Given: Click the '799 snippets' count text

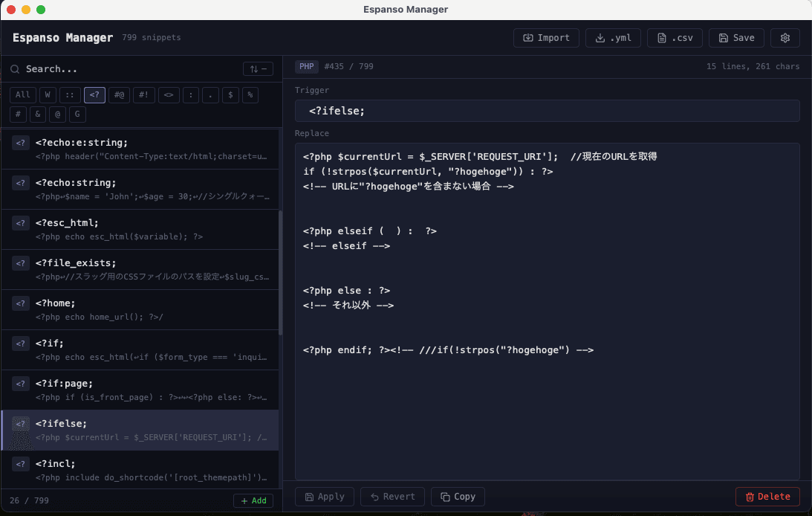Looking at the screenshot, I should point(152,37).
